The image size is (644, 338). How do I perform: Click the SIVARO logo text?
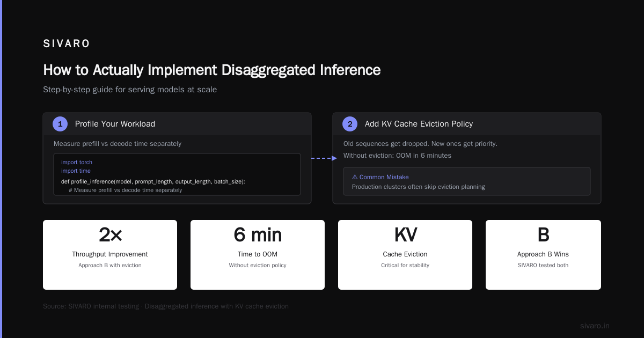click(x=67, y=44)
